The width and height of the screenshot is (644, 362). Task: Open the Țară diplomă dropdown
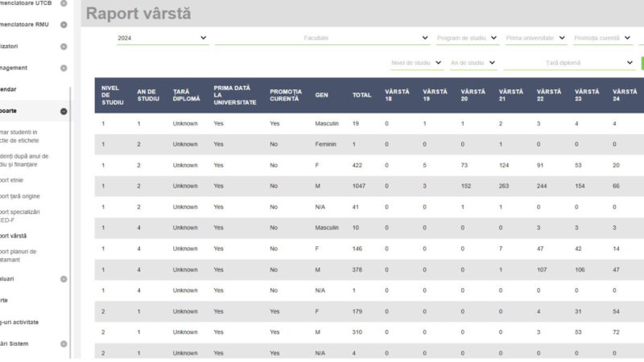[569, 62]
